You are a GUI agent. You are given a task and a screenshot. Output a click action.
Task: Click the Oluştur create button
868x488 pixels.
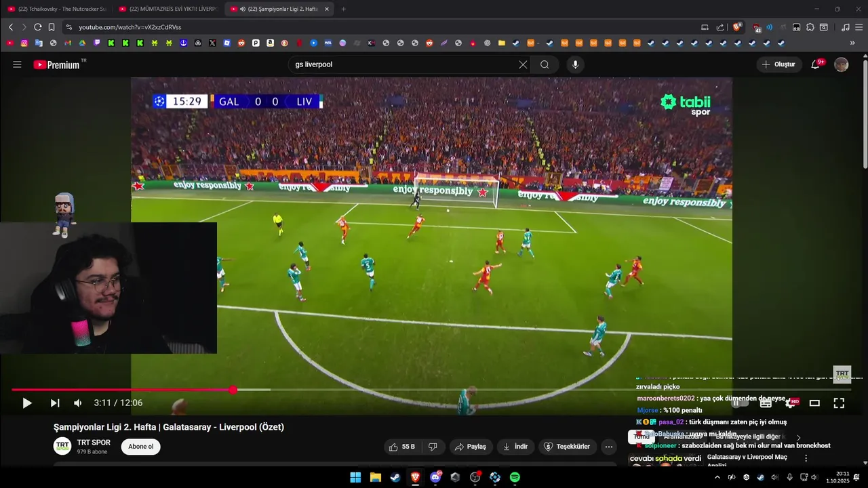pos(779,64)
